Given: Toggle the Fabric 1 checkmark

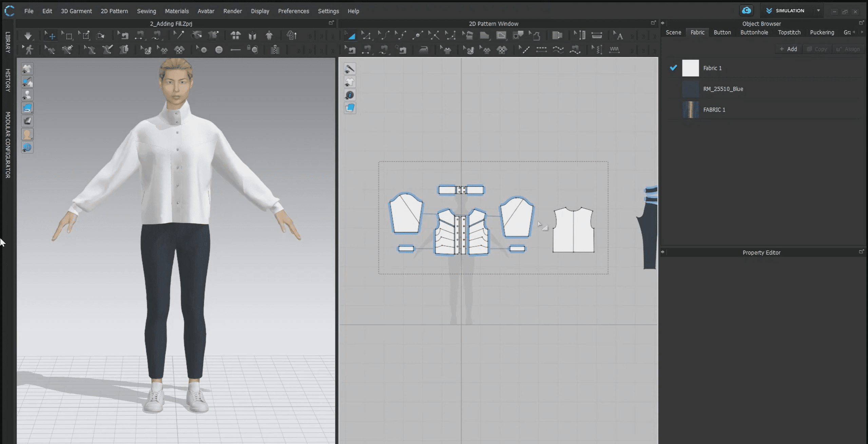Looking at the screenshot, I should point(673,68).
